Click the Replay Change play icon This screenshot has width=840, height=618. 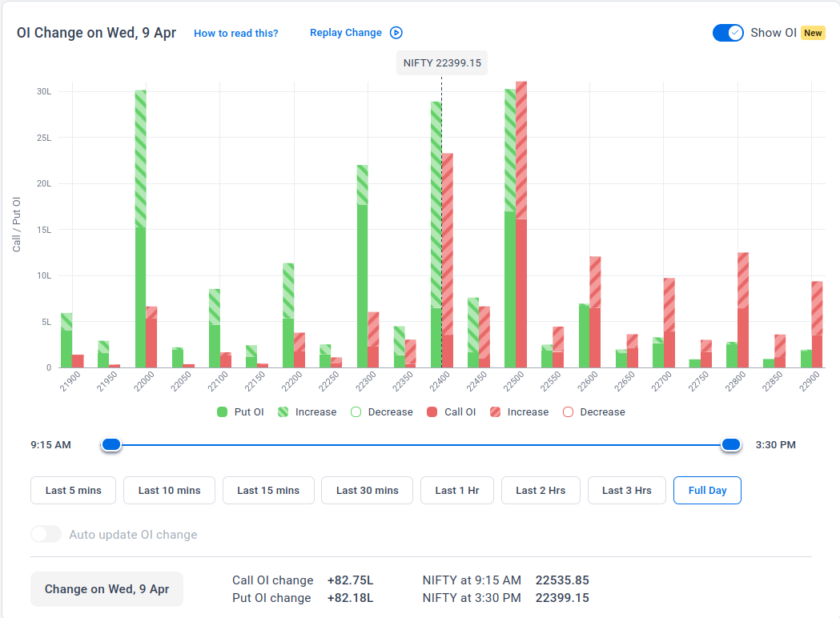(396, 33)
